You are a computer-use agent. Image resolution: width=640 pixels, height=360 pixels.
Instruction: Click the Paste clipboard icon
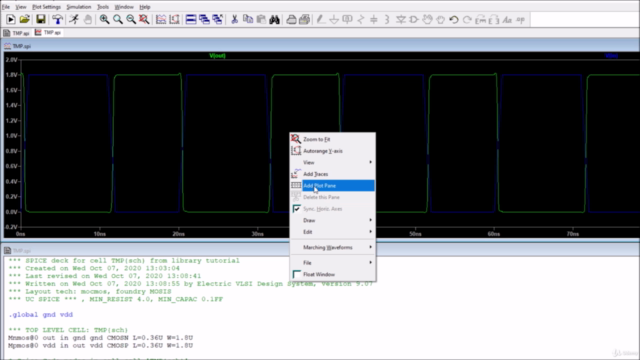261,19
